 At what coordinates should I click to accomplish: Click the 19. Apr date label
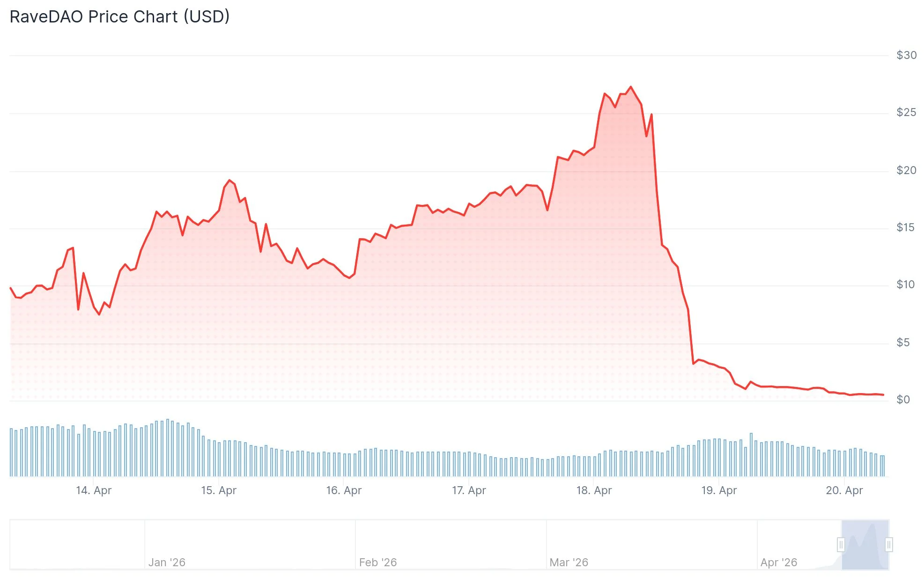pos(719,490)
